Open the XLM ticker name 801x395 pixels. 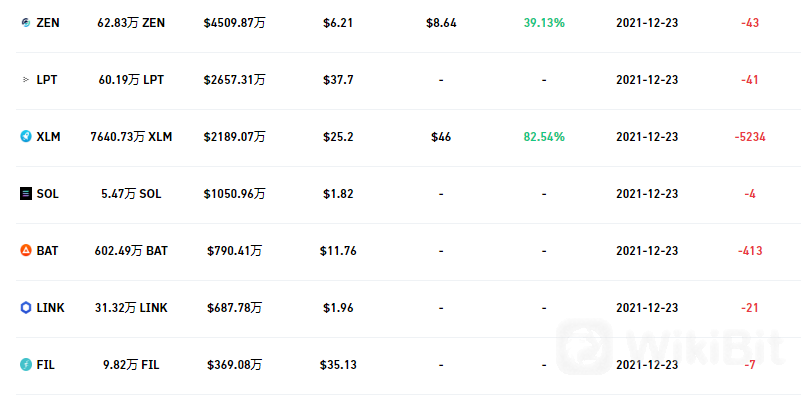pyautogui.click(x=49, y=137)
